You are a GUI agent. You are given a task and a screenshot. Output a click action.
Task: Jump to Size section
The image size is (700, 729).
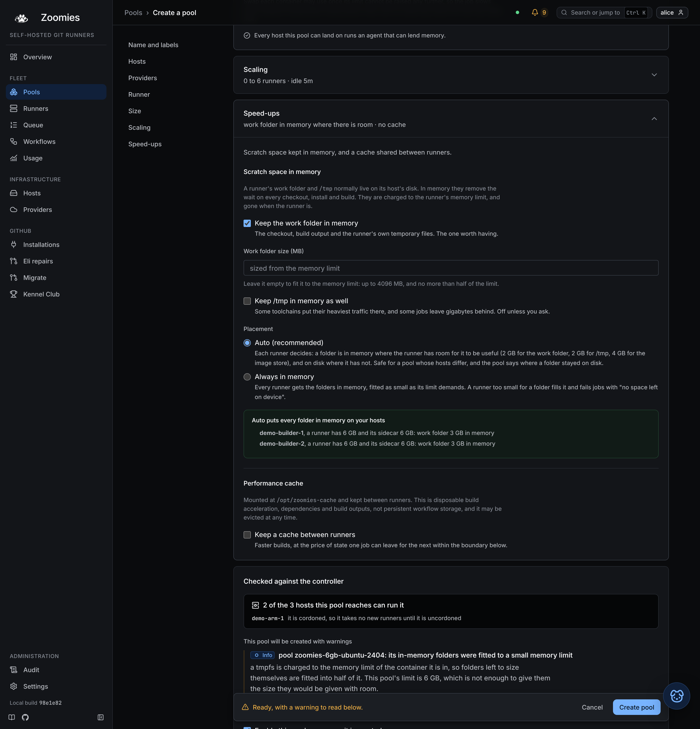135,111
